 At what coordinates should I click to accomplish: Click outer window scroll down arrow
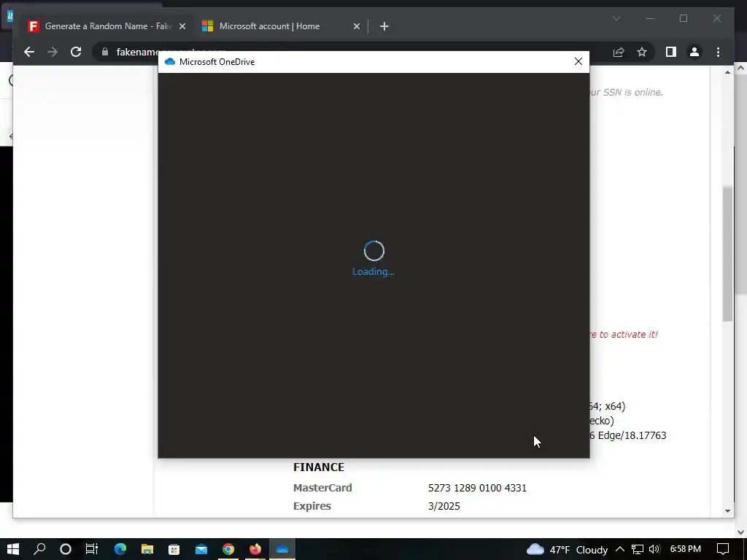pos(741,532)
